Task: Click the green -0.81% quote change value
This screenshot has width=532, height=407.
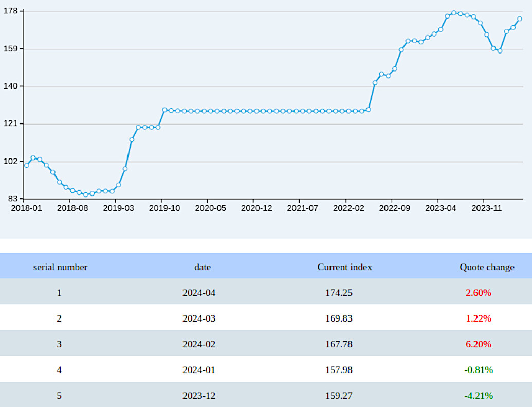Action: 479,370
